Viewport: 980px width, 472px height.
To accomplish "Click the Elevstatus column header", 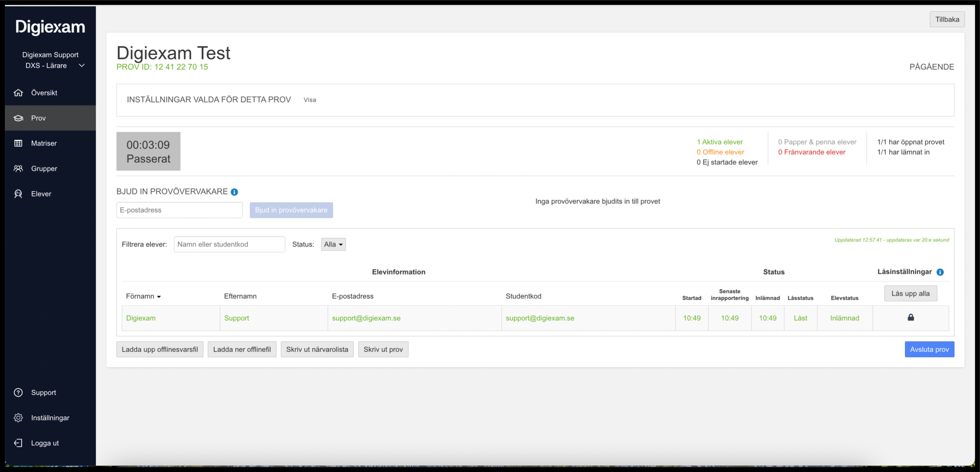I will coord(844,298).
